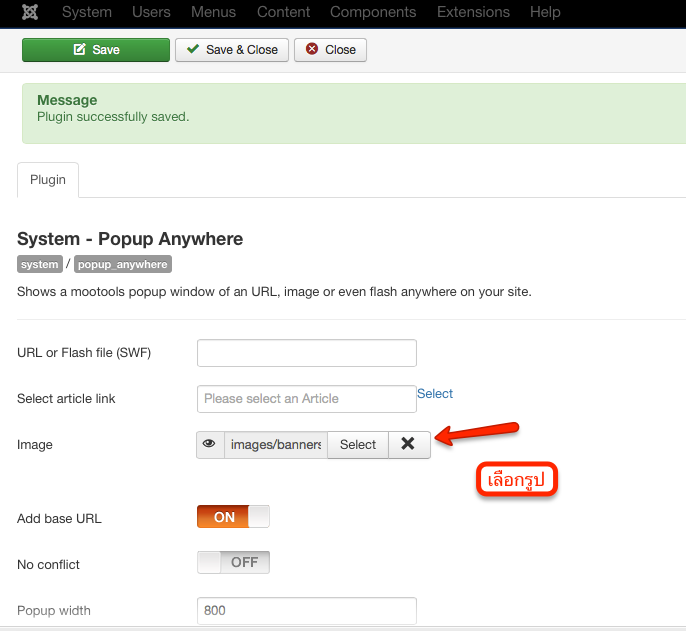Click the green Save button
The width and height of the screenshot is (686, 631).
96,50
